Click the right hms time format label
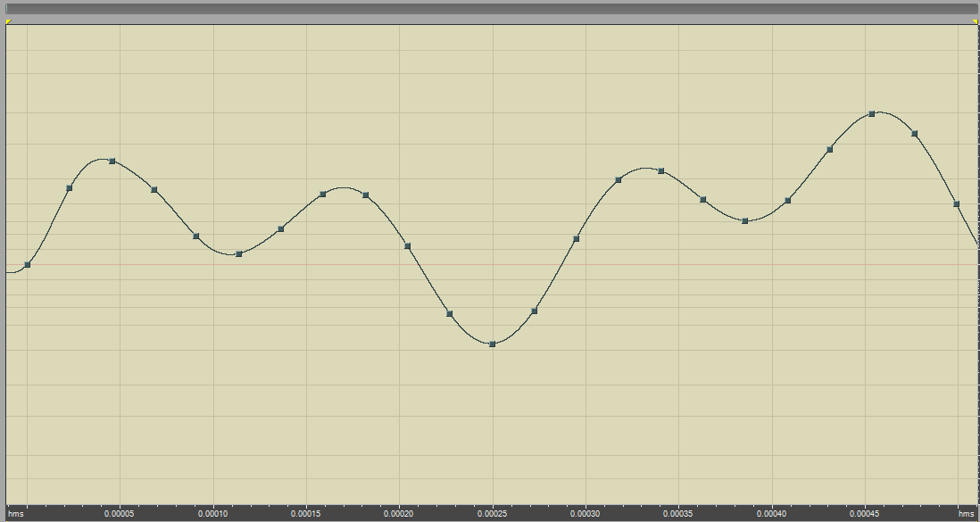 point(966,514)
